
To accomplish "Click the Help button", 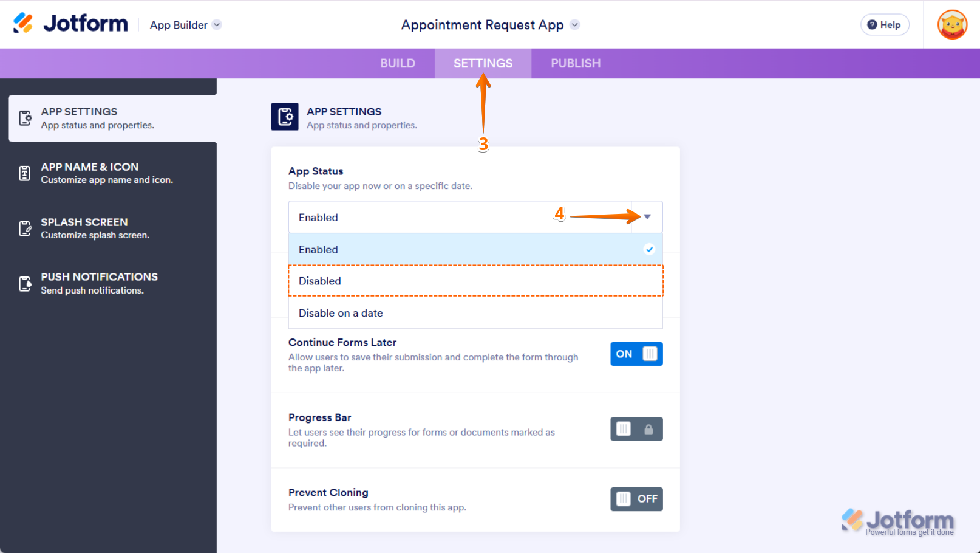I will click(884, 25).
